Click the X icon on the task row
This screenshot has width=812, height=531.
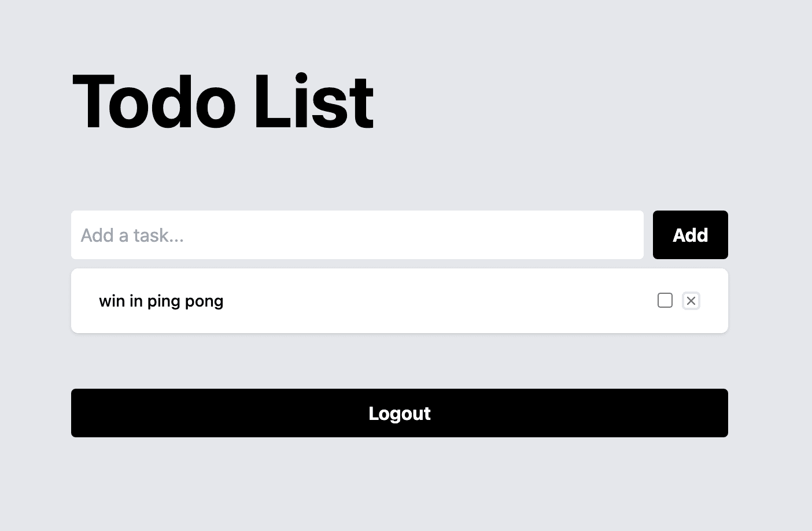691,301
